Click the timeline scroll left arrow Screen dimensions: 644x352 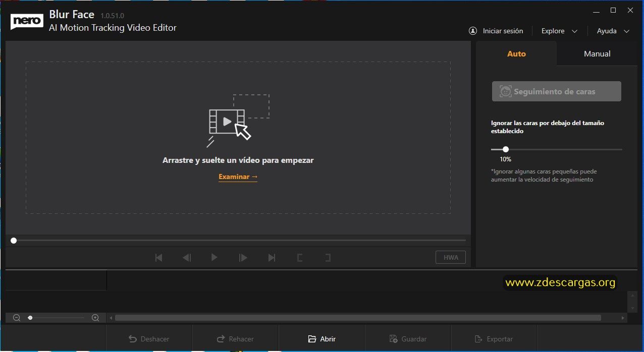[111, 318]
